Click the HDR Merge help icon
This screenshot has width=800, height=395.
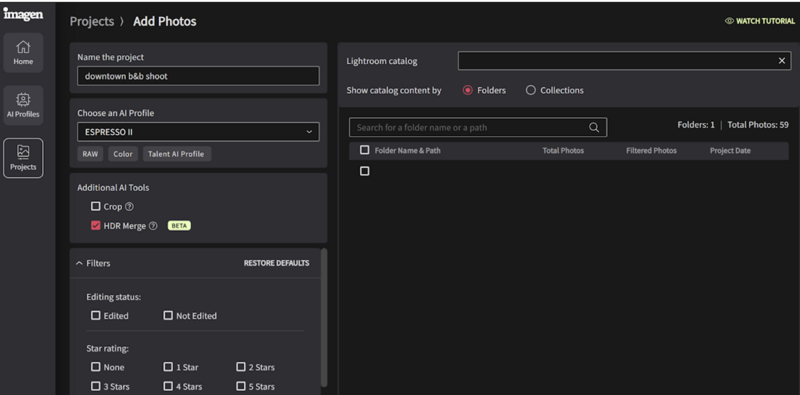click(153, 226)
